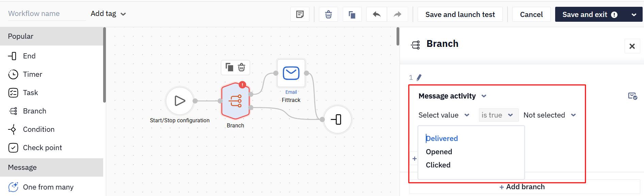
Task: Click the Popular section header
Action: [51, 36]
